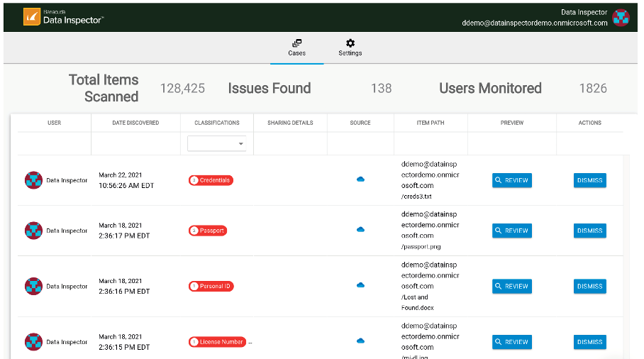Open the Classifications filter dropdown

coord(217,143)
